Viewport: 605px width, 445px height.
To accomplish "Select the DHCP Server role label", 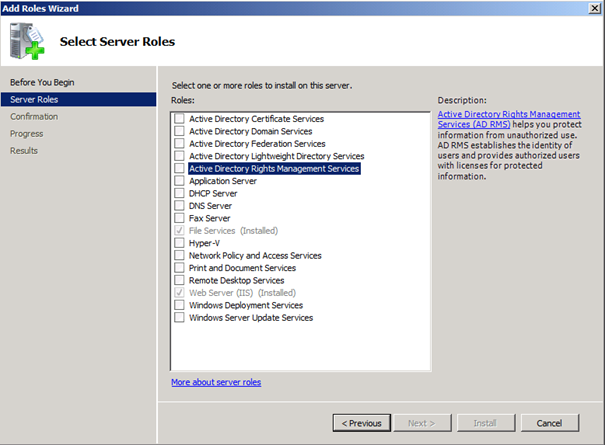I will 213,193.
